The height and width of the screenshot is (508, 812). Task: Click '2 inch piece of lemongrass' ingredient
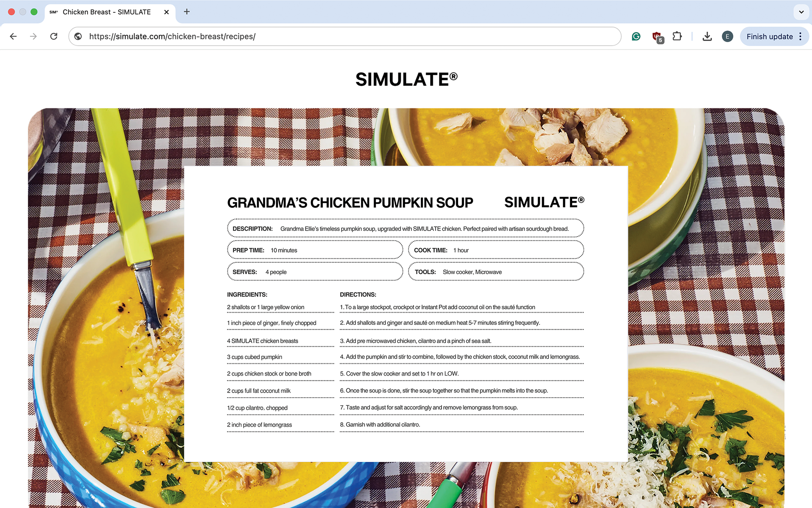259,425
